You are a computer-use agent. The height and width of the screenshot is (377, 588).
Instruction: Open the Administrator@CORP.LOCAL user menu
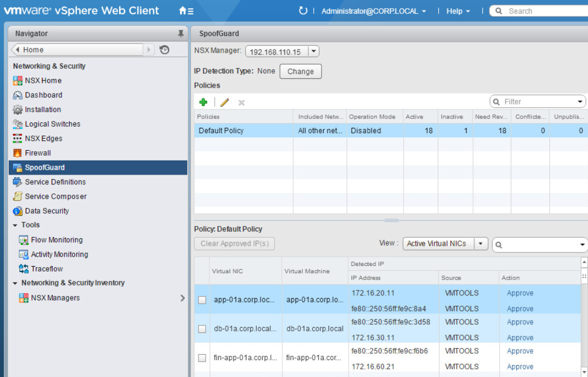pyautogui.click(x=374, y=11)
